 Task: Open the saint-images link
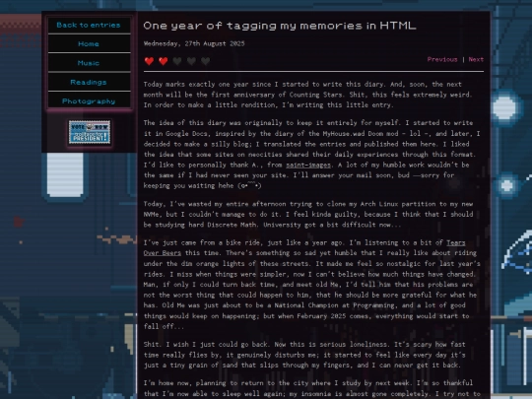click(308, 165)
